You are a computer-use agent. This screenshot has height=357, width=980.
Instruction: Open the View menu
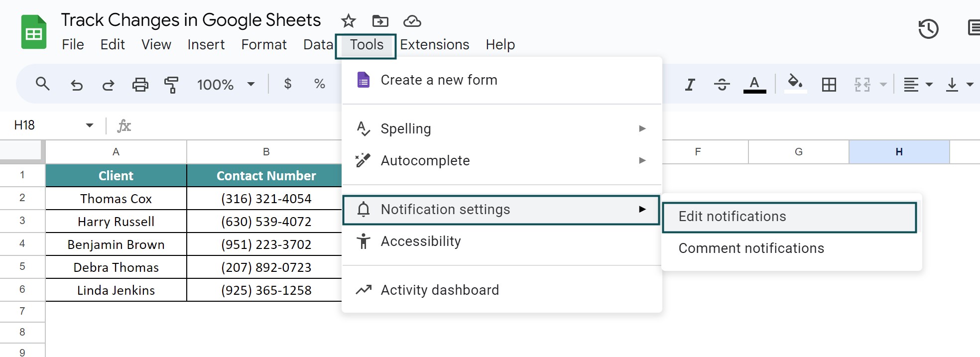tap(156, 45)
